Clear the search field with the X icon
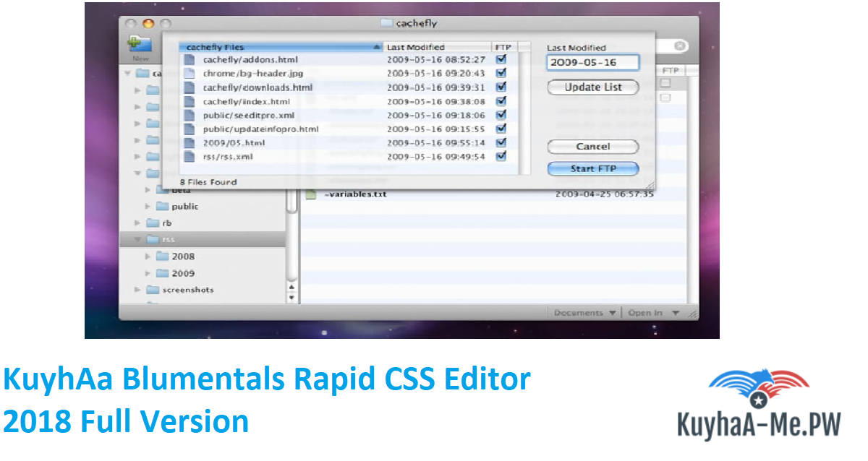868x461 pixels. 679,46
